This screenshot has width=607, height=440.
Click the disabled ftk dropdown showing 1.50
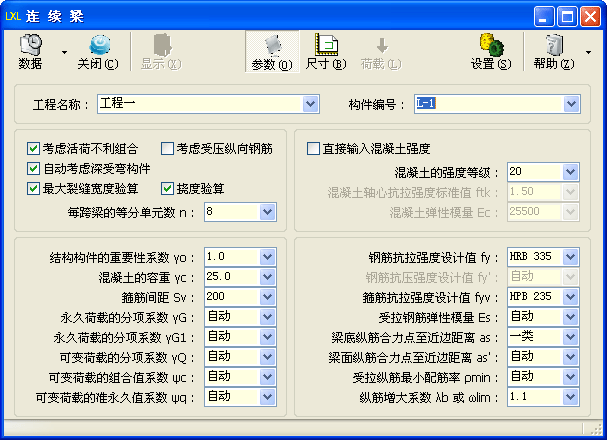tap(543, 192)
